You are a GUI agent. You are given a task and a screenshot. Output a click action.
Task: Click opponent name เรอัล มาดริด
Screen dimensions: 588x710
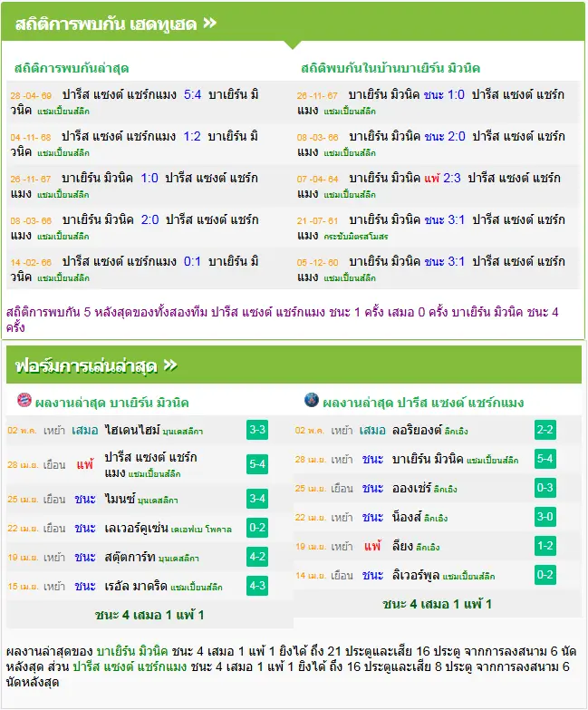coord(136,586)
